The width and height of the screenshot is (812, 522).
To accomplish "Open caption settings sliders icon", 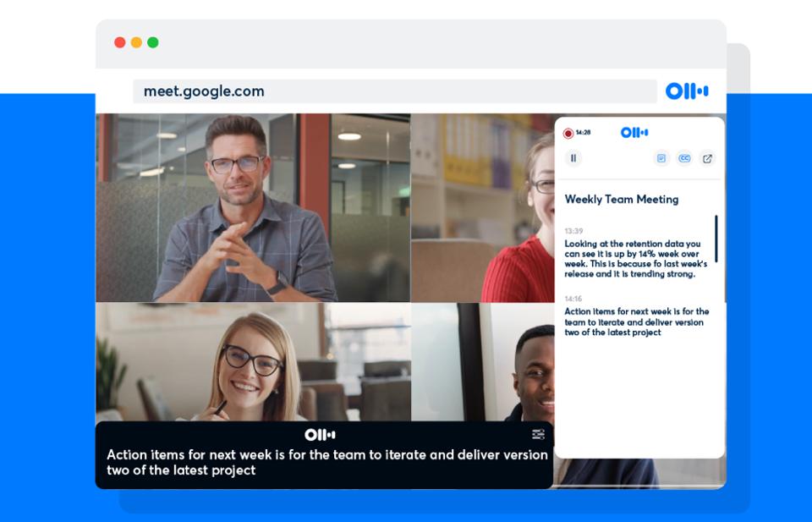I will pos(538,434).
